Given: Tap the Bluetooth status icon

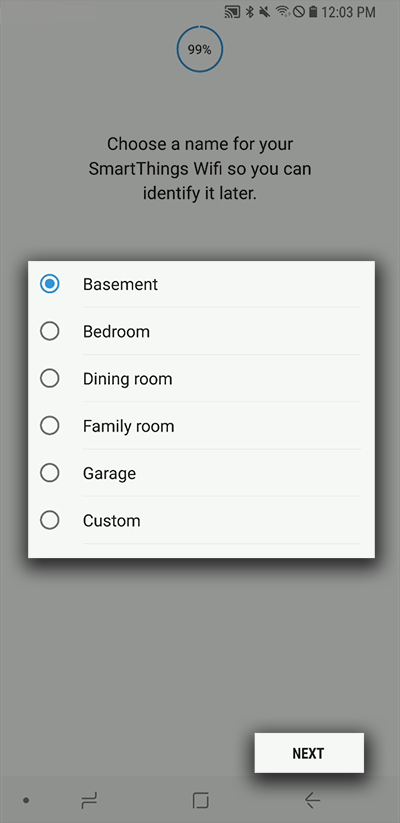Looking at the screenshot, I should pos(250,12).
